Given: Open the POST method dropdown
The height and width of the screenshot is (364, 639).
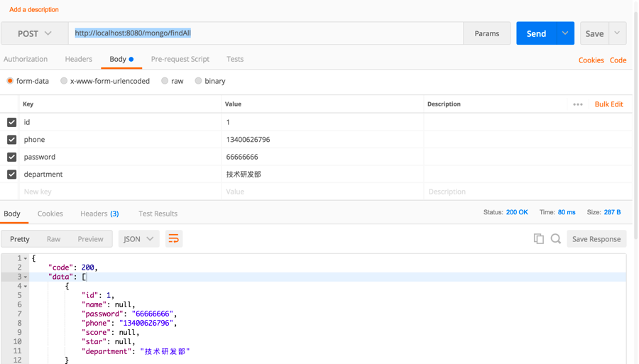Looking at the screenshot, I should click(35, 33).
